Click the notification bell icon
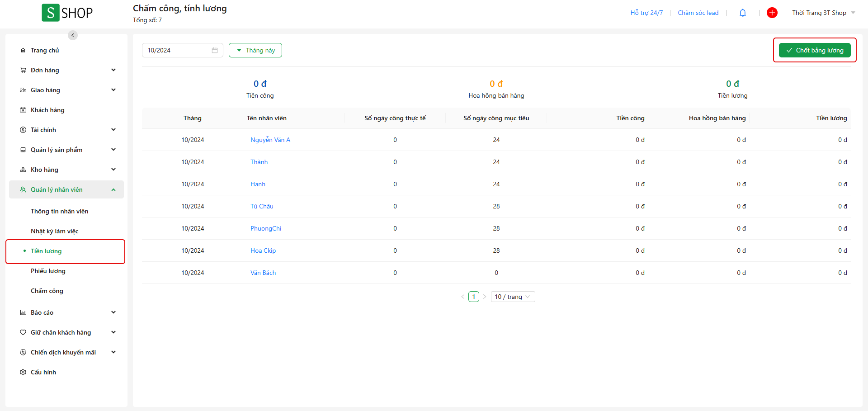 [742, 13]
